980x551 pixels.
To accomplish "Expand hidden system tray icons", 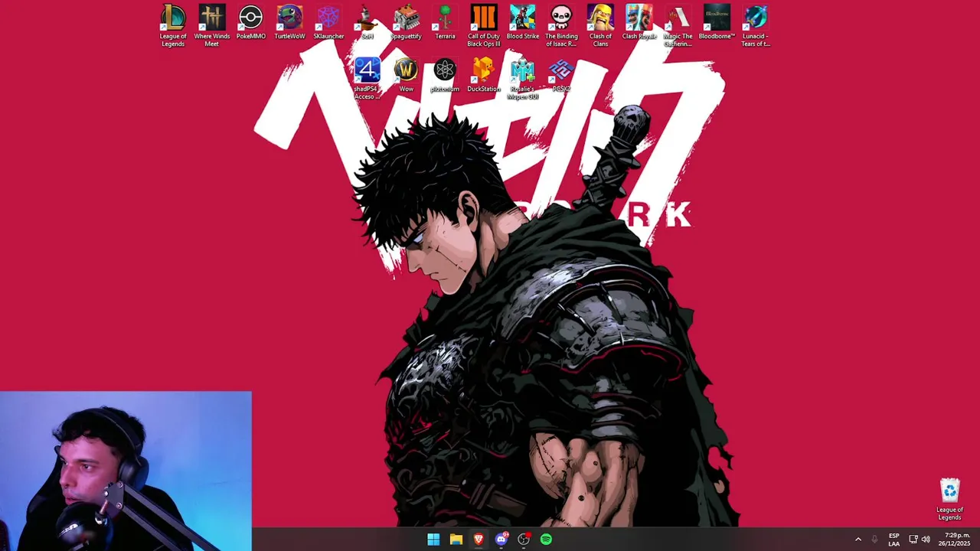I will click(x=858, y=540).
